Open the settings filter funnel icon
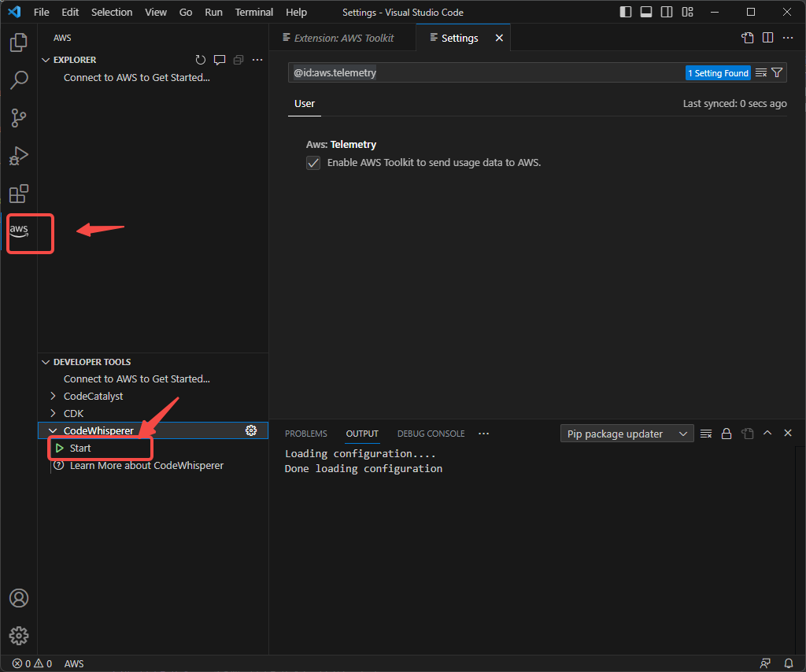Image resolution: width=806 pixels, height=672 pixels. pos(777,73)
